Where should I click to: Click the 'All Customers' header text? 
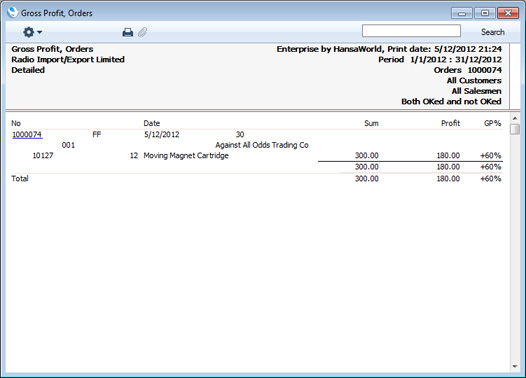[x=474, y=80]
